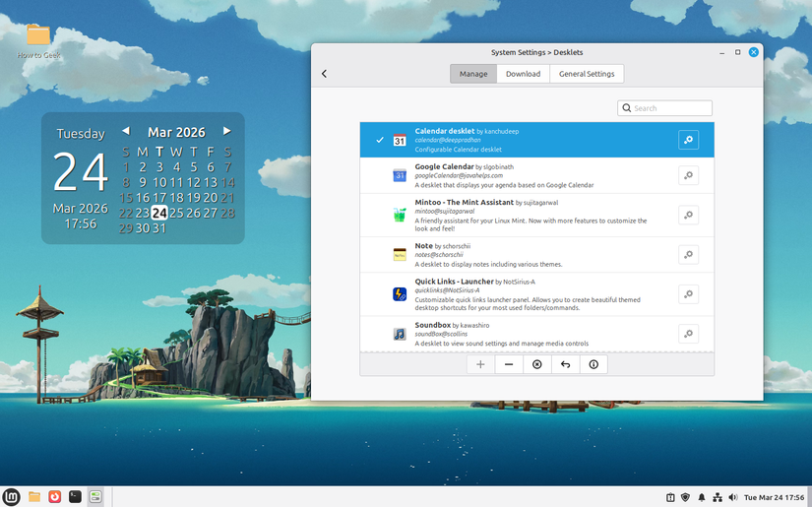
Task: Select the Calendar desklet row title
Action: coord(444,131)
